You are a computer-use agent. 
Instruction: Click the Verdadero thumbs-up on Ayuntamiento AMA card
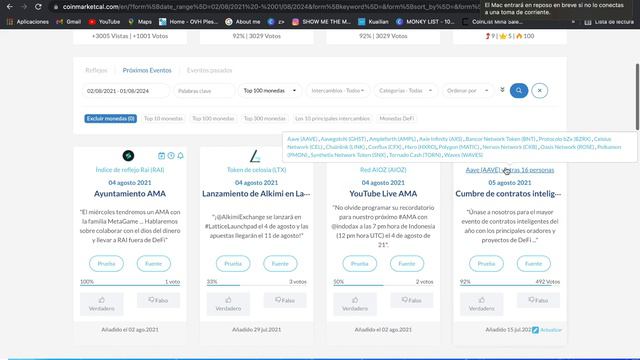[102, 304]
